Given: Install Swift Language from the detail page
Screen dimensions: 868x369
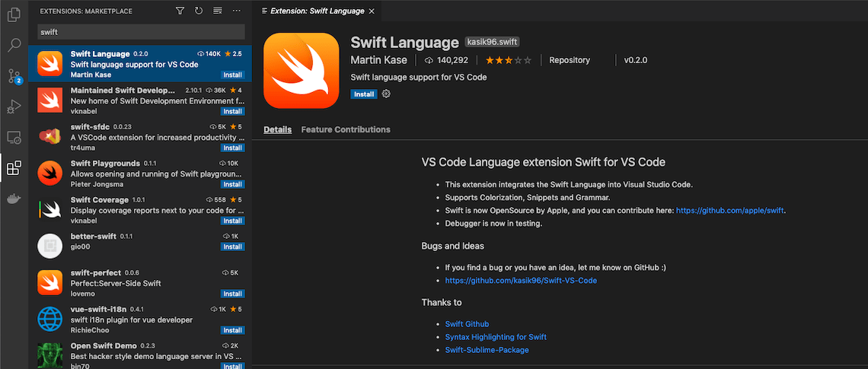Looking at the screenshot, I should coord(364,94).
